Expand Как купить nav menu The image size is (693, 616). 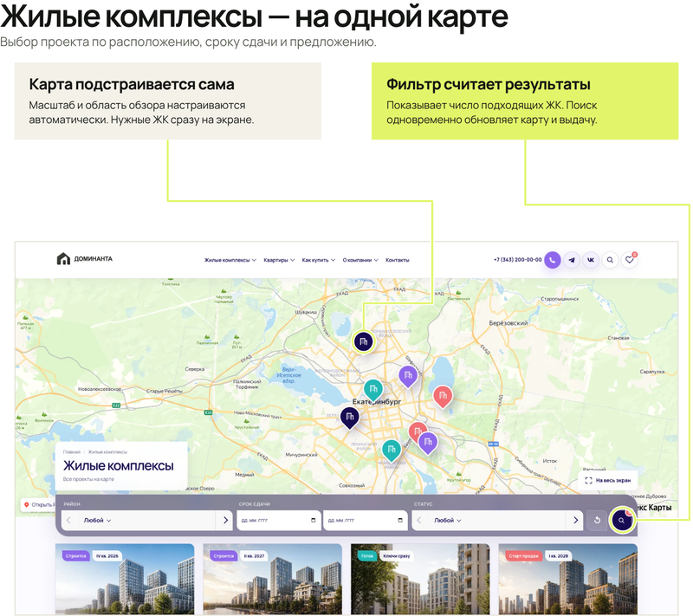[318, 260]
